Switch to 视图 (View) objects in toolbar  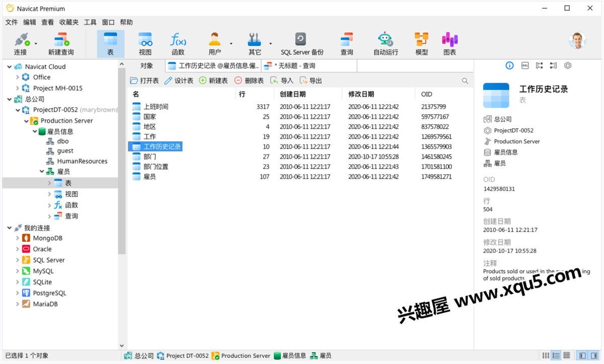(x=145, y=44)
